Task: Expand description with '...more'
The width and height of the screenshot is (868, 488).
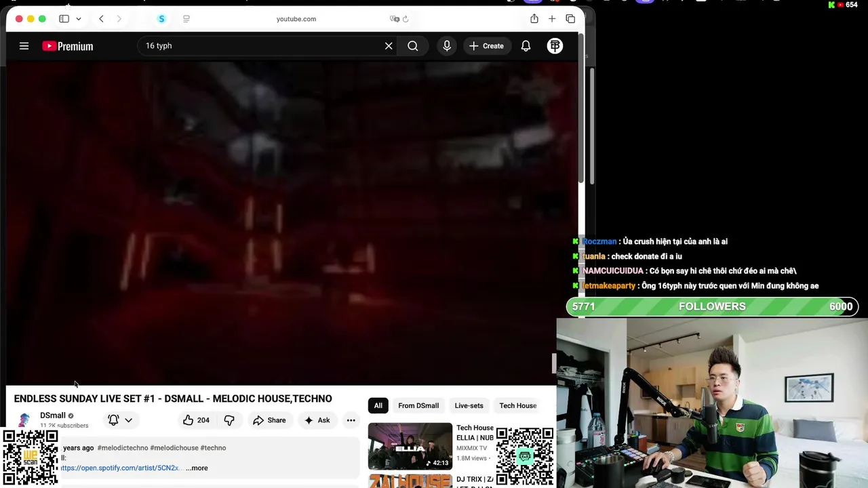Action: click(x=197, y=468)
